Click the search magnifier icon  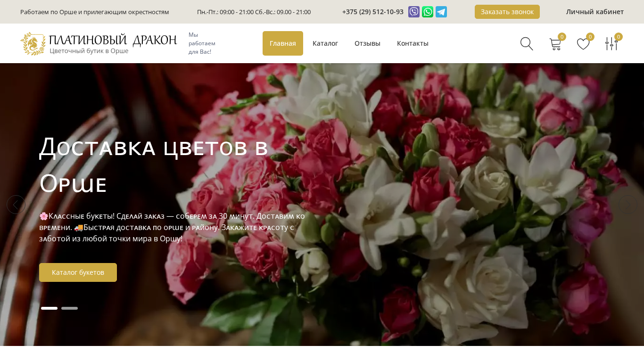[x=527, y=44]
